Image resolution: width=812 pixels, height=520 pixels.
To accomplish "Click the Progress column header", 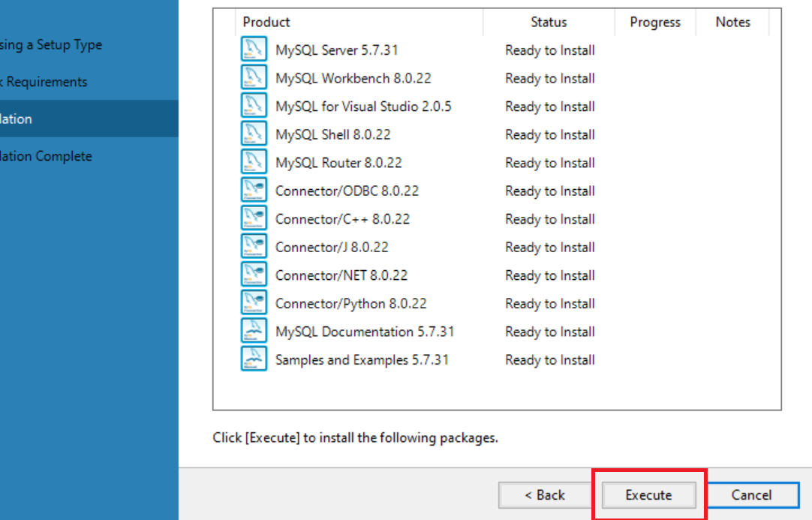I will tap(655, 23).
